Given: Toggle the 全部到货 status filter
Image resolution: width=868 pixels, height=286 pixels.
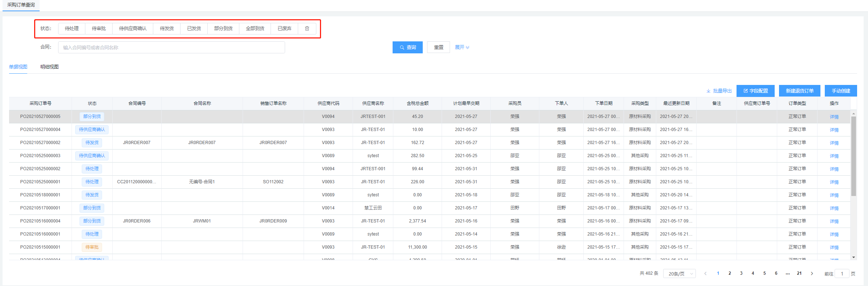Looking at the screenshot, I should [255, 28].
